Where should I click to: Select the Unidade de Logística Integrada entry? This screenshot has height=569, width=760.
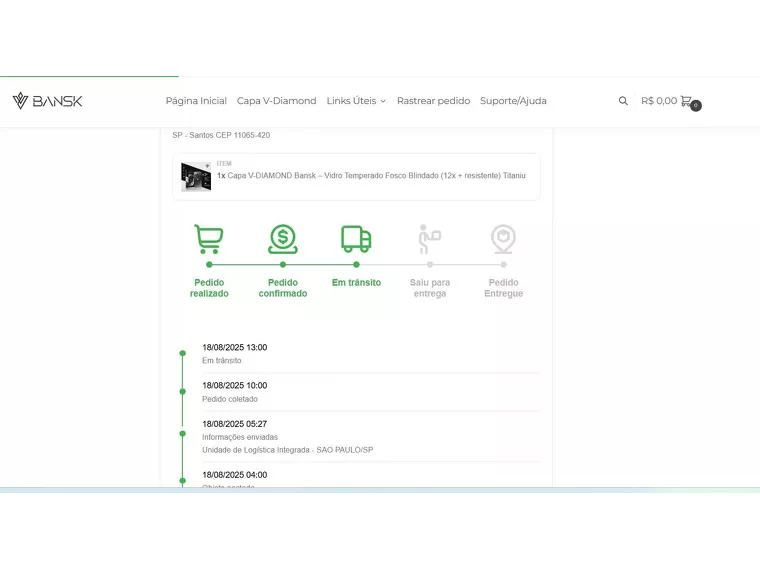pyautogui.click(x=287, y=450)
